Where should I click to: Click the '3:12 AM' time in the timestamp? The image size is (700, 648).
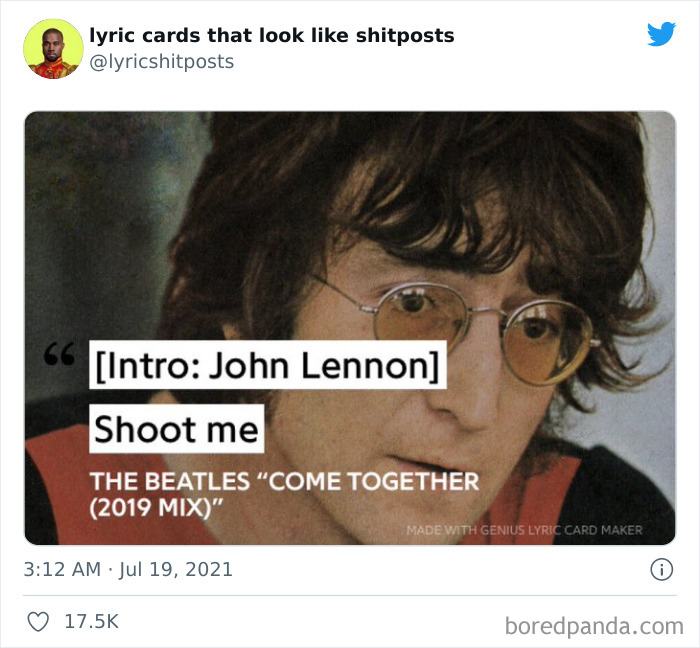(x=62, y=569)
